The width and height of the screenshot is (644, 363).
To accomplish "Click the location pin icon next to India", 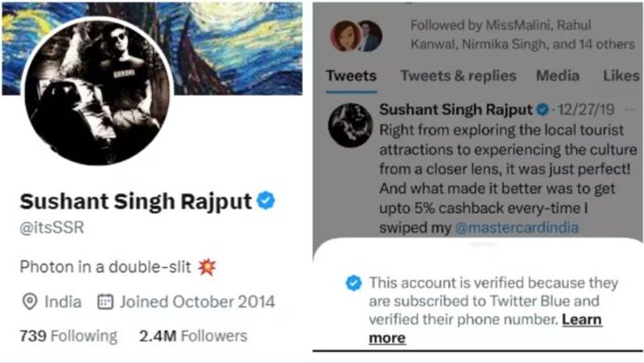I will click(30, 302).
